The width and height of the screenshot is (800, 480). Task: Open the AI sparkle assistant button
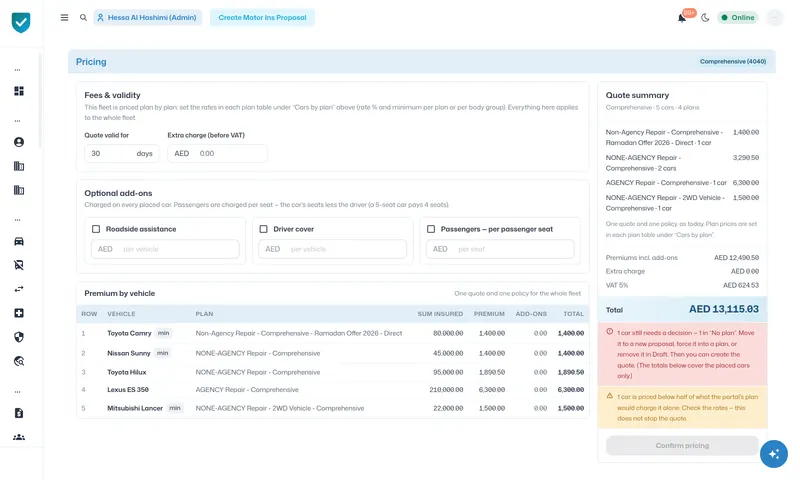[x=773, y=453]
